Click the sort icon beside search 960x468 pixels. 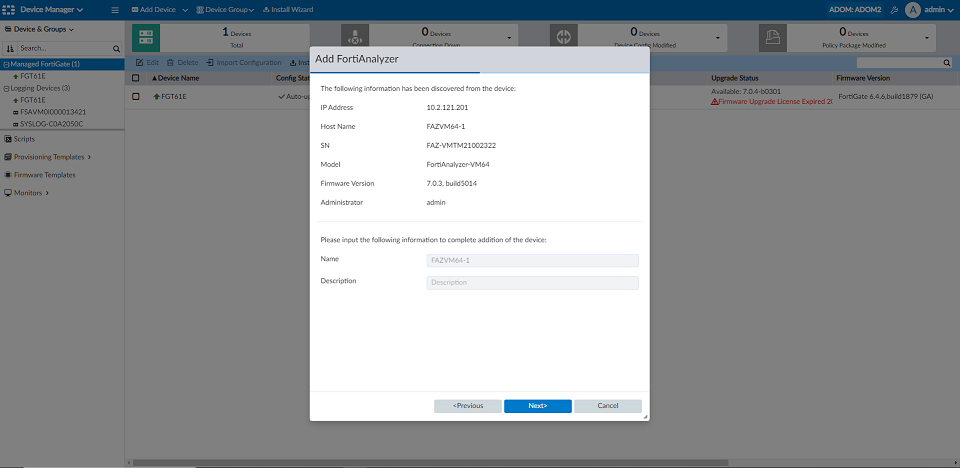point(9,48)
